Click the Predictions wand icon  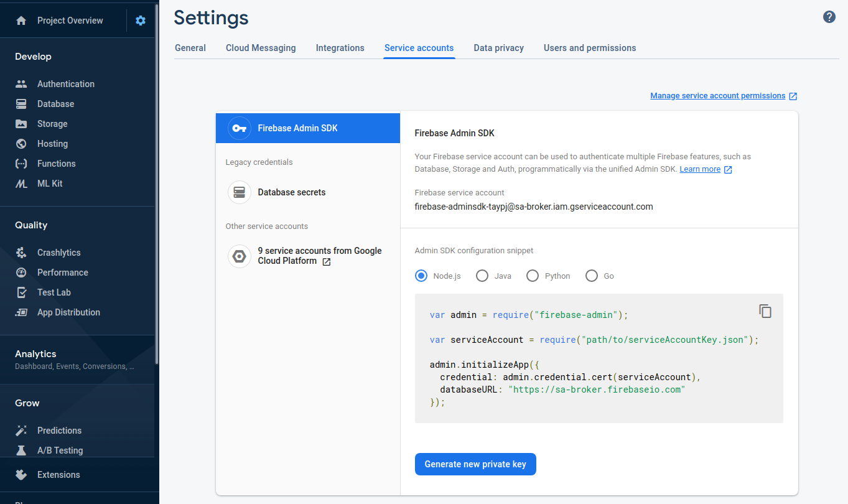(x=21, y=431)
